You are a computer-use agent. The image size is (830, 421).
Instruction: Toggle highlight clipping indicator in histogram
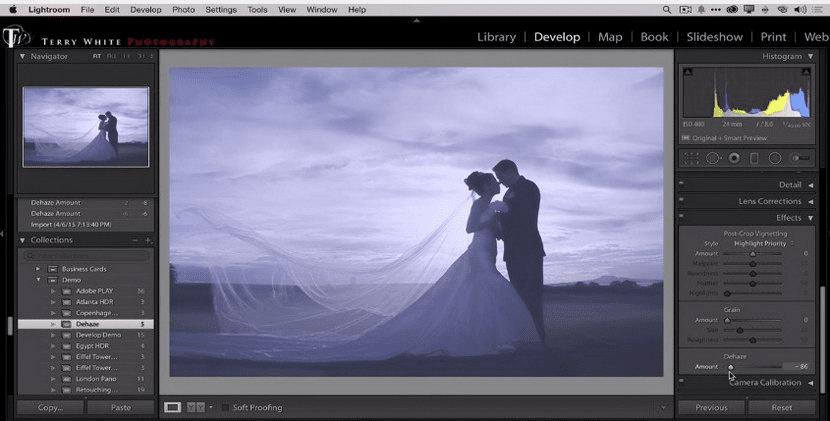coord(806,71)
